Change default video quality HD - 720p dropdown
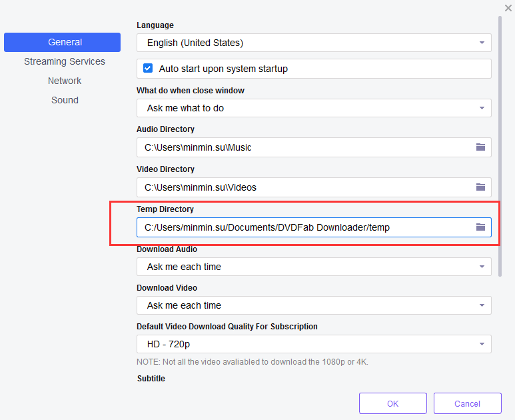 point(314,344)
